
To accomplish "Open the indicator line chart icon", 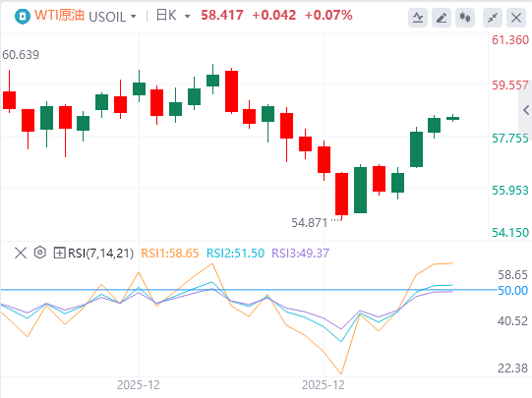I will click(x=418, y=18).
